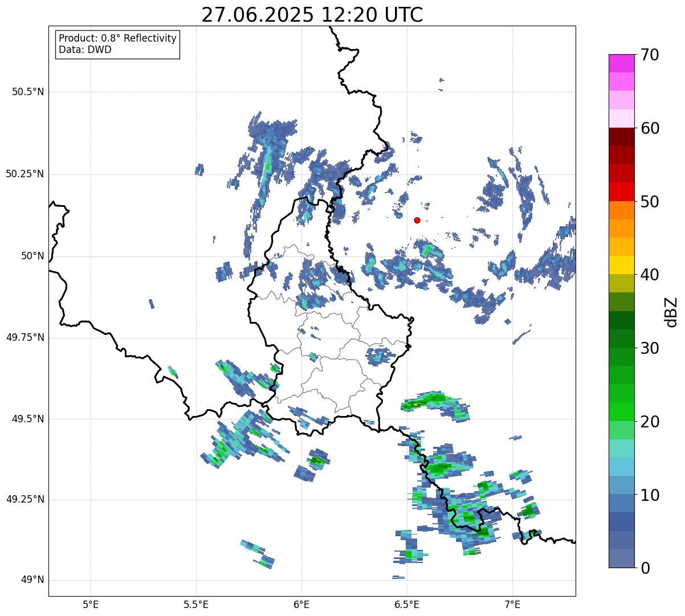Click the colorbar tick label '60'
This screenshot has width=685, height=616.
click(650, 128)
